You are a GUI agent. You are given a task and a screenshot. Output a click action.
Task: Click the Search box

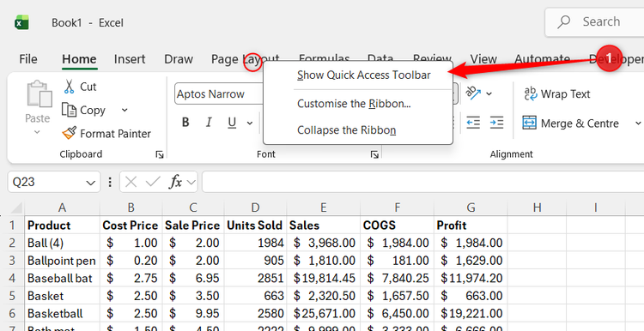(x=594, y=22)
